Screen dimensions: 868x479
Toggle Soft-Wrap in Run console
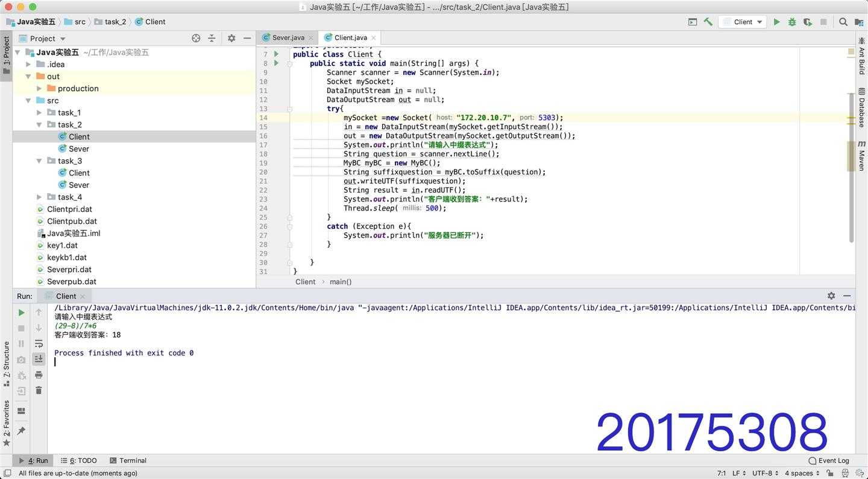tap(39, 344)
